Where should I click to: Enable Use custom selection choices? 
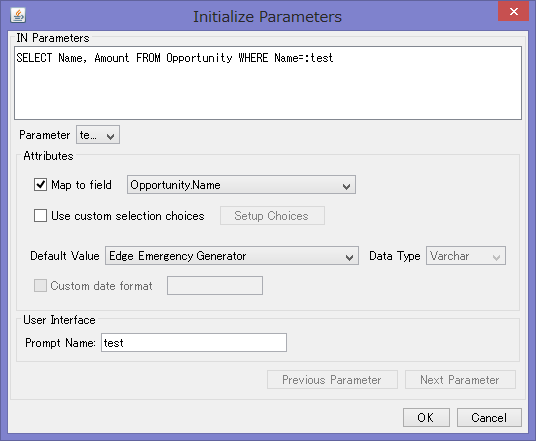pos(40,216)
